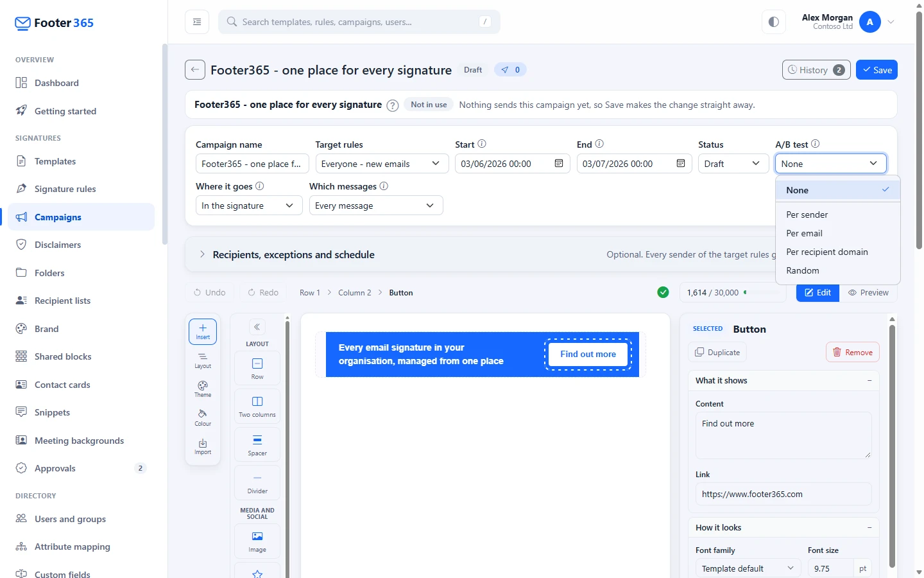Select Per email A/B option
924x578 pixels.
coord(838,233)
